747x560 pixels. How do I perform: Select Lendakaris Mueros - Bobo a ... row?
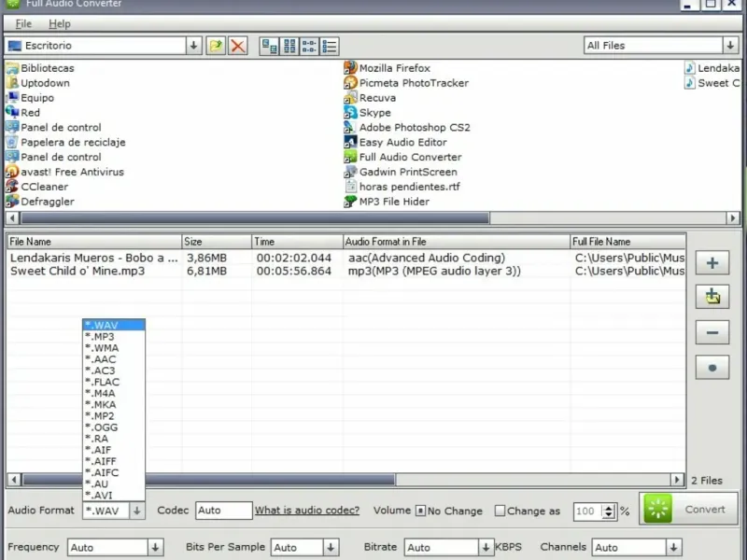click(x=346, y=258)
